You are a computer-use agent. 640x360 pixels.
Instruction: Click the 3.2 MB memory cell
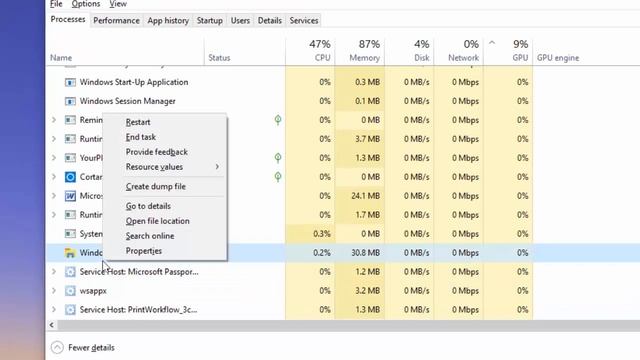[360, 291]
